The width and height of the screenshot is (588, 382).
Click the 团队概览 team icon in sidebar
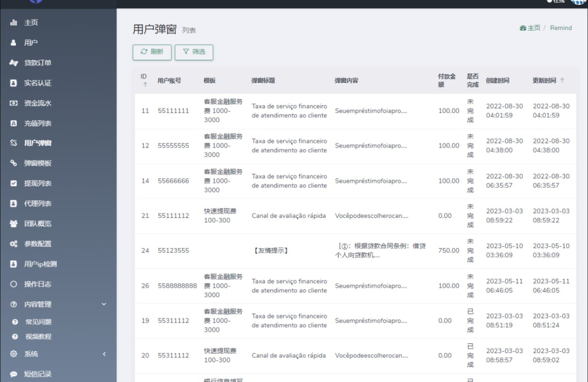[14, 224]
